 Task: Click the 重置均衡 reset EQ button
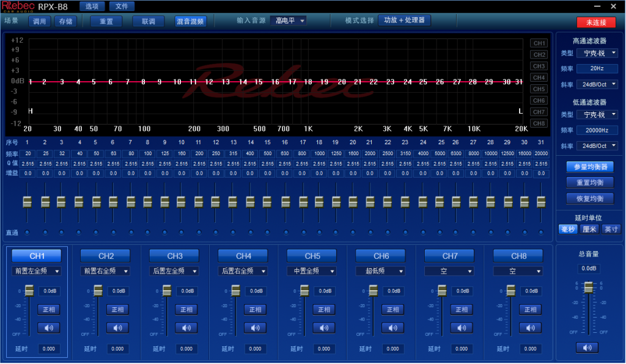(x=590, y=183)
